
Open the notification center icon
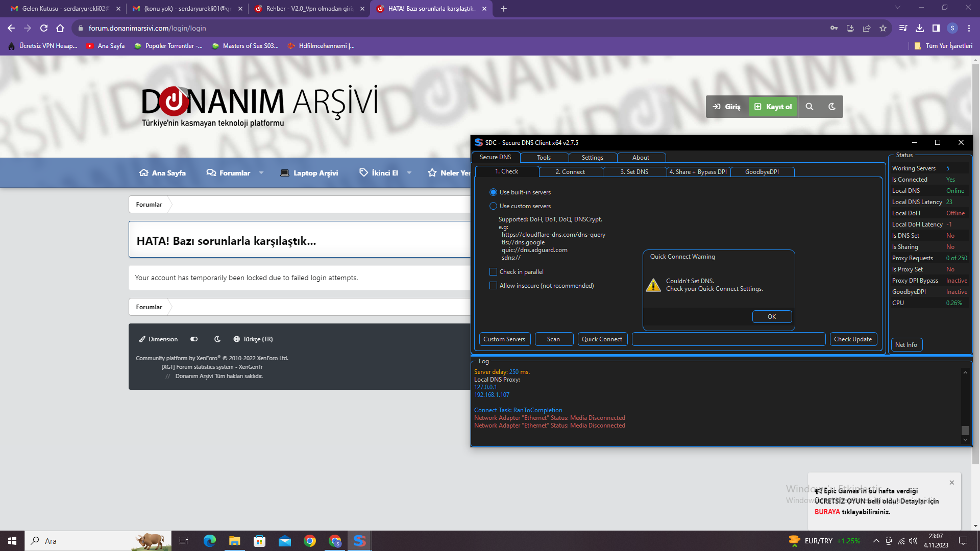[963, 541]
